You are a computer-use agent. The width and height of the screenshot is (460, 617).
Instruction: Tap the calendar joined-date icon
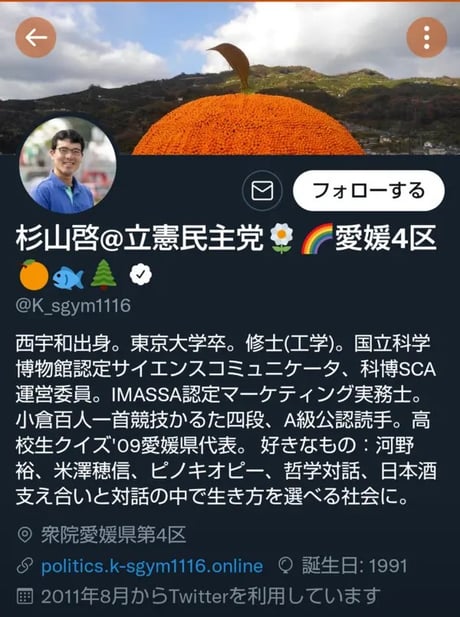point(25,596)
